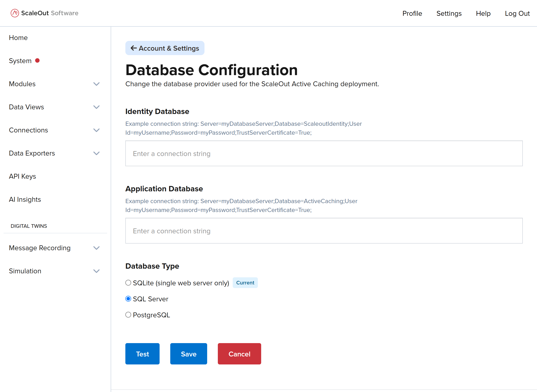Screen dimensions: 537x392
Task: Click the Database Type heading
Action: point(152,266)
